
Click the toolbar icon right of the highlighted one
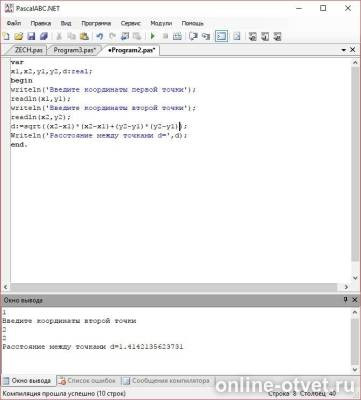[x=236, y=36]
